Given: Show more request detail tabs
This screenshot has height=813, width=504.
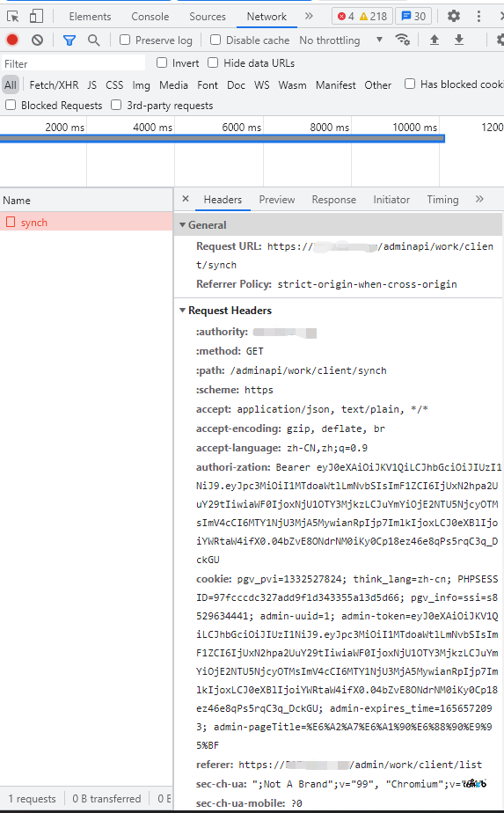Looking at the screenshot, I should tap(479, 199).
